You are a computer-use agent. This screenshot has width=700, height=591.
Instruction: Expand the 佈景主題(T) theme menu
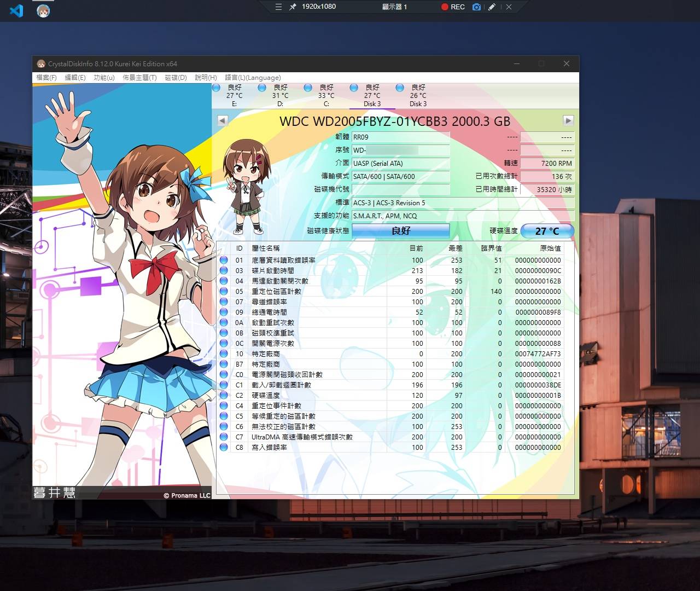click(x=139, y=78)
